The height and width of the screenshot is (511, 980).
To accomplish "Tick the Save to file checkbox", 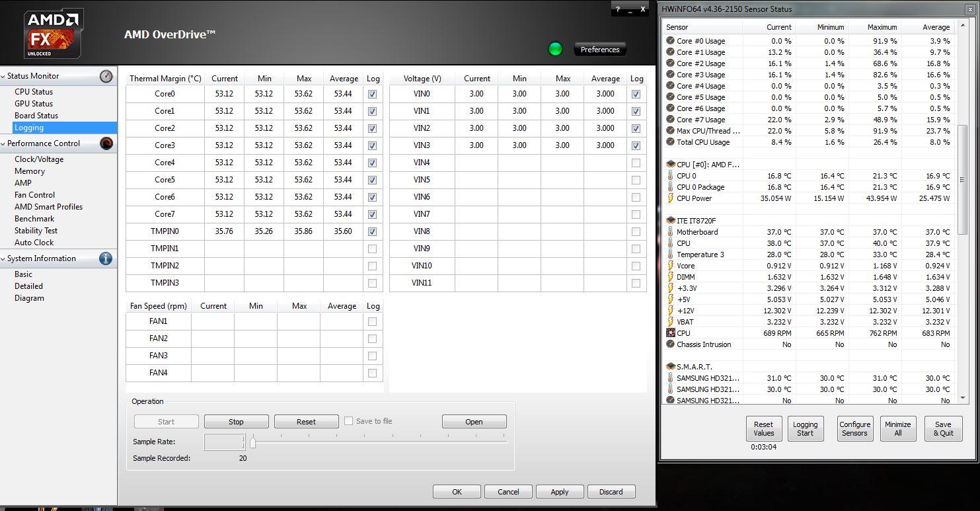I will (x=348, y=421).
